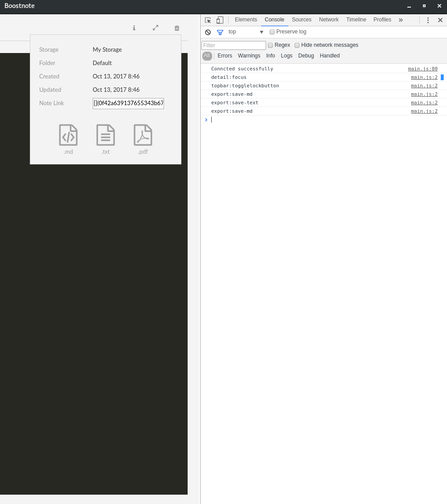Switch to the Network tab
Viewport: 447px width, 504px height.
329,20
